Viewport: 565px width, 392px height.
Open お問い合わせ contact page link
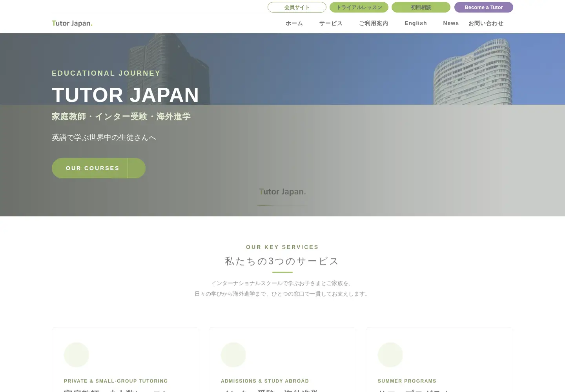(x=486, y=24)
